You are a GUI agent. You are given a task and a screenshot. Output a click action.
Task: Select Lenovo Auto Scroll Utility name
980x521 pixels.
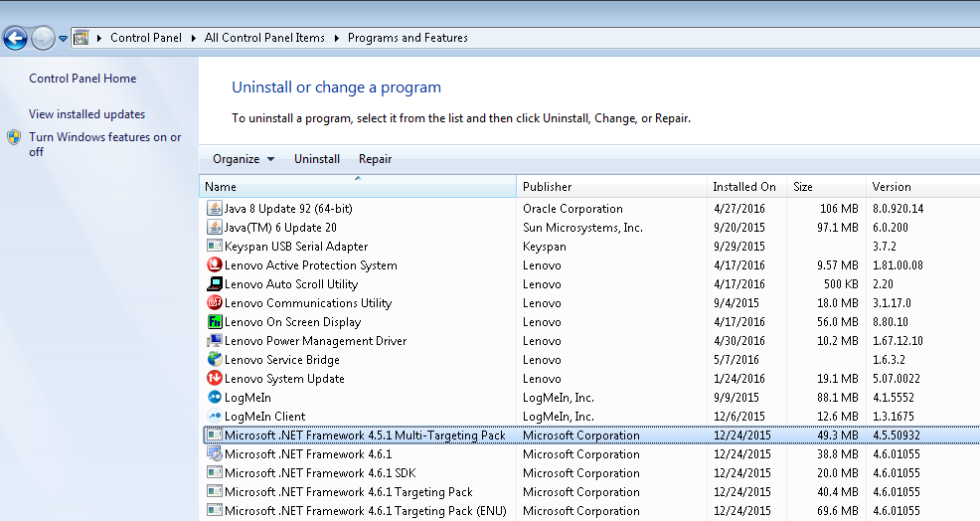[x=290, y=284]
